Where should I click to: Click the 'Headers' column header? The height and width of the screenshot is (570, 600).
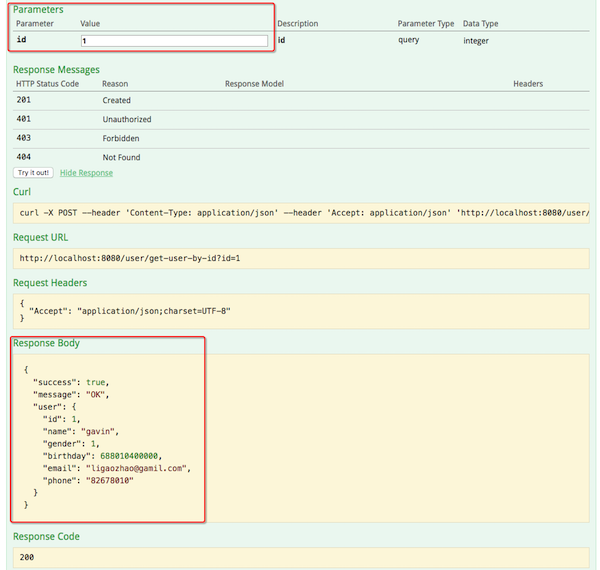(528, 84)
